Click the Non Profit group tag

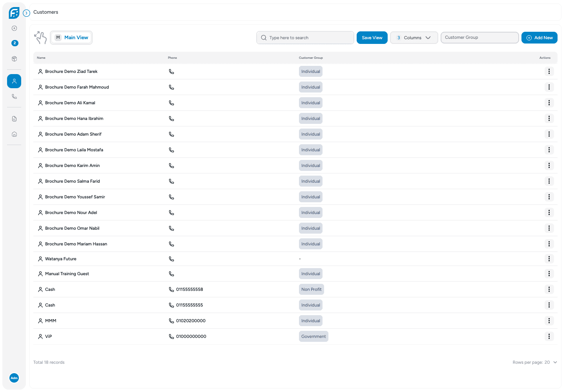coord(312,289)
